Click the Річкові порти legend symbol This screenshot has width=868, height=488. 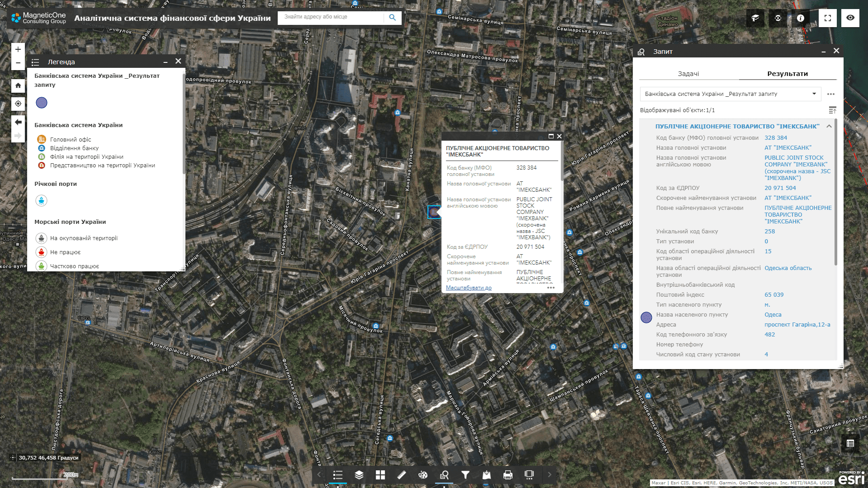pos(41,200)
